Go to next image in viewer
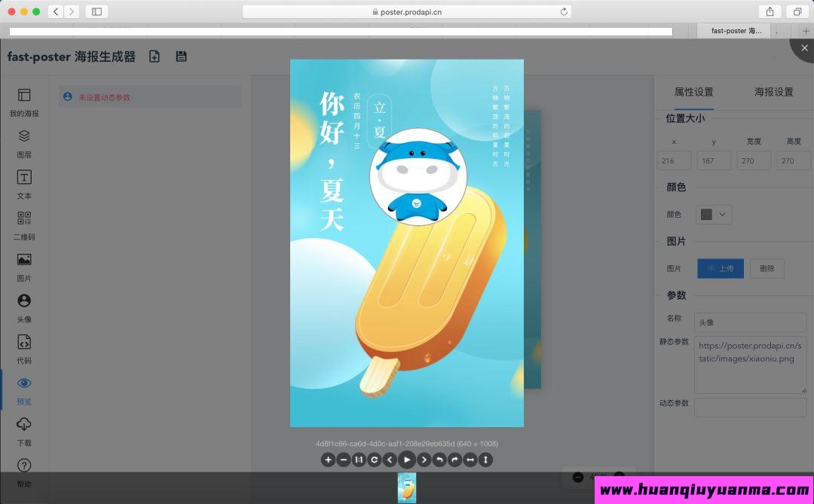This screenshot has height=504, width=814. [424, 460]
